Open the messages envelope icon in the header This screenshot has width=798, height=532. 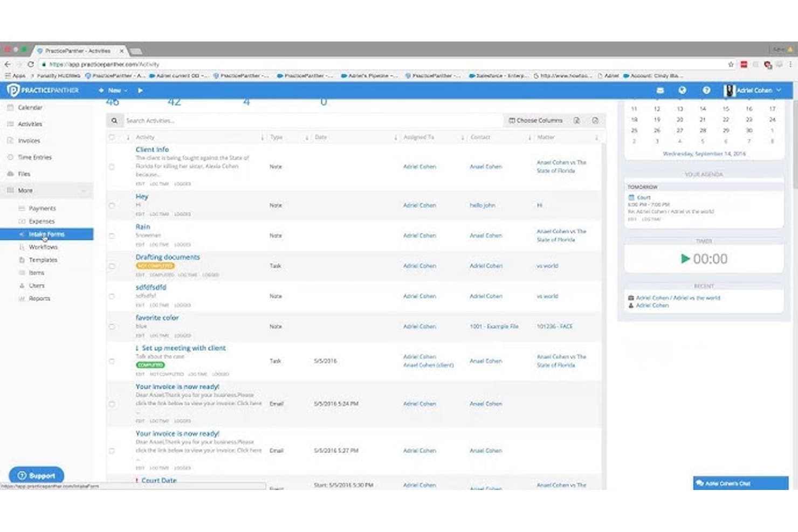[660, 91]
